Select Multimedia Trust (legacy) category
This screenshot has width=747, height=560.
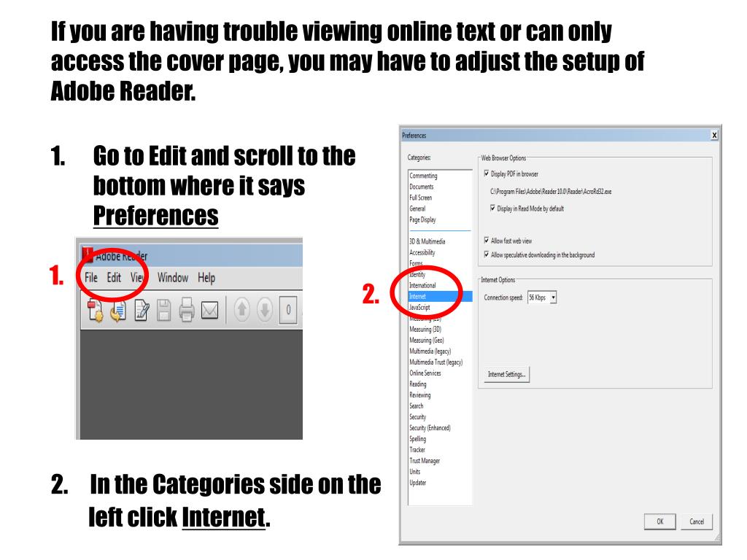click(x=436, y=362)
